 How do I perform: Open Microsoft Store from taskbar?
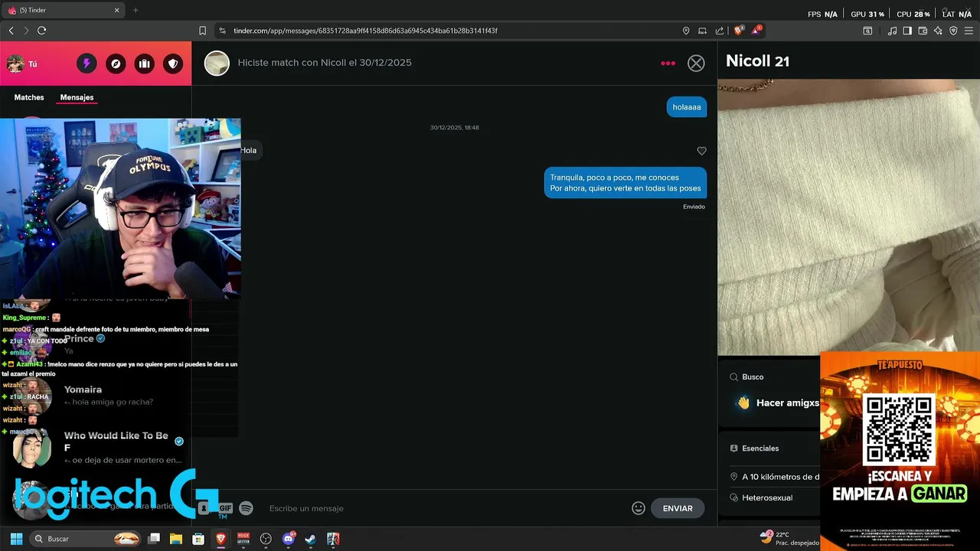click(x=198, y=539)
